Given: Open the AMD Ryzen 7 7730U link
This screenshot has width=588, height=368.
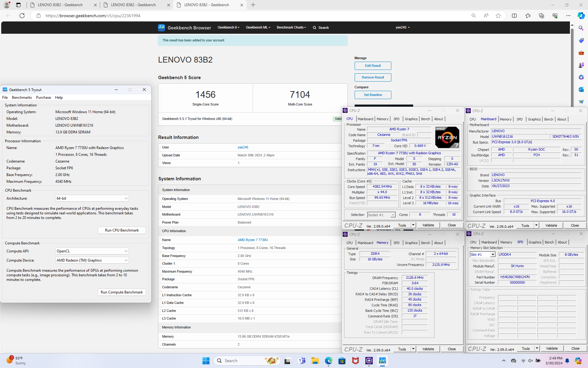Looking at the screenshot, I should pyautogui.click(x=253, y=240).
